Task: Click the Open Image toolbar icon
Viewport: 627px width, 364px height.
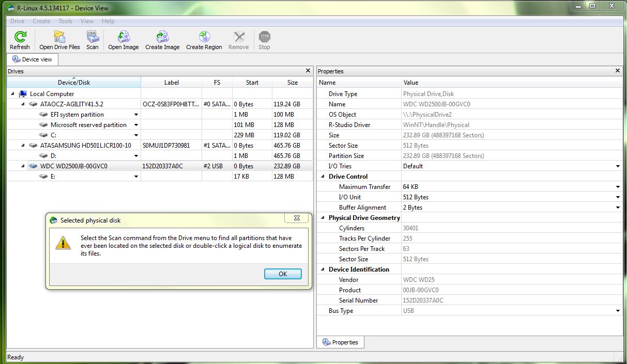Action: pos(124,37)
